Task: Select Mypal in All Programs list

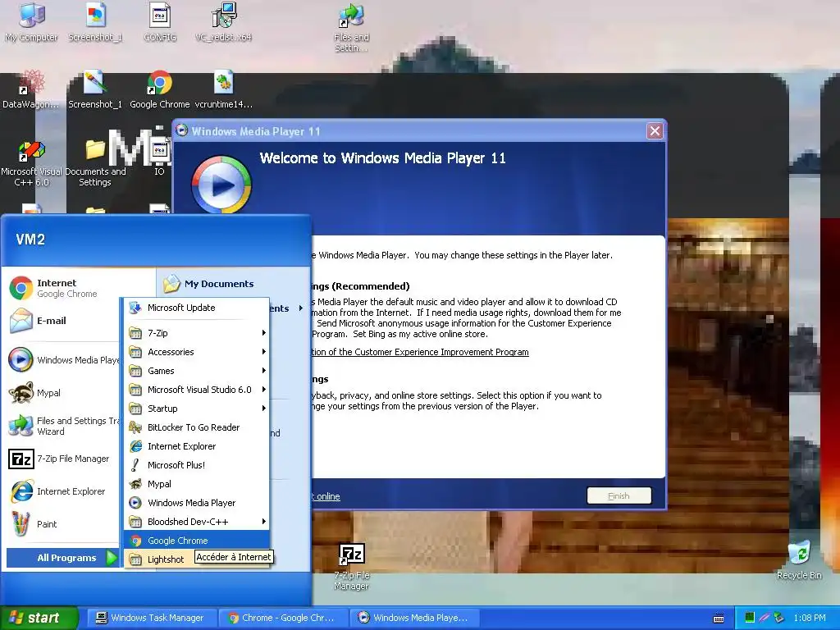Action: [197, 484]
